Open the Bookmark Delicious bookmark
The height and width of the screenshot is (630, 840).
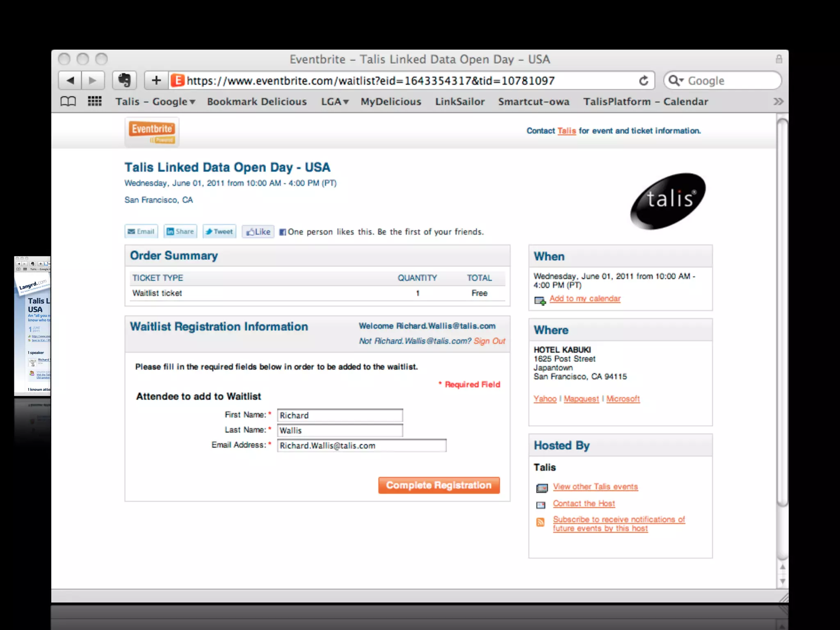tap(257, 102)
